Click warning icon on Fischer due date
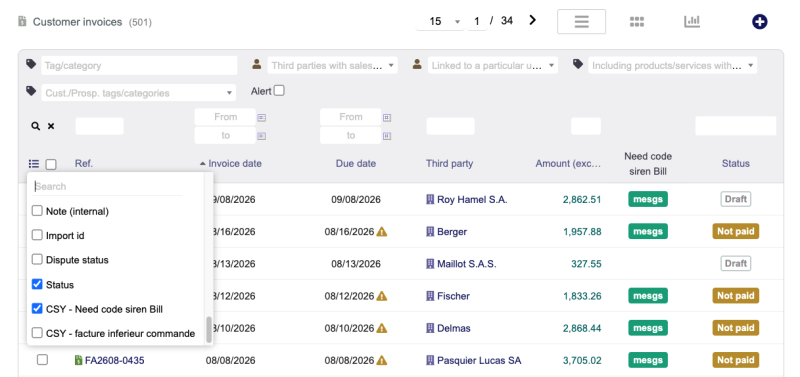800x377 pixels. [382, 296]
